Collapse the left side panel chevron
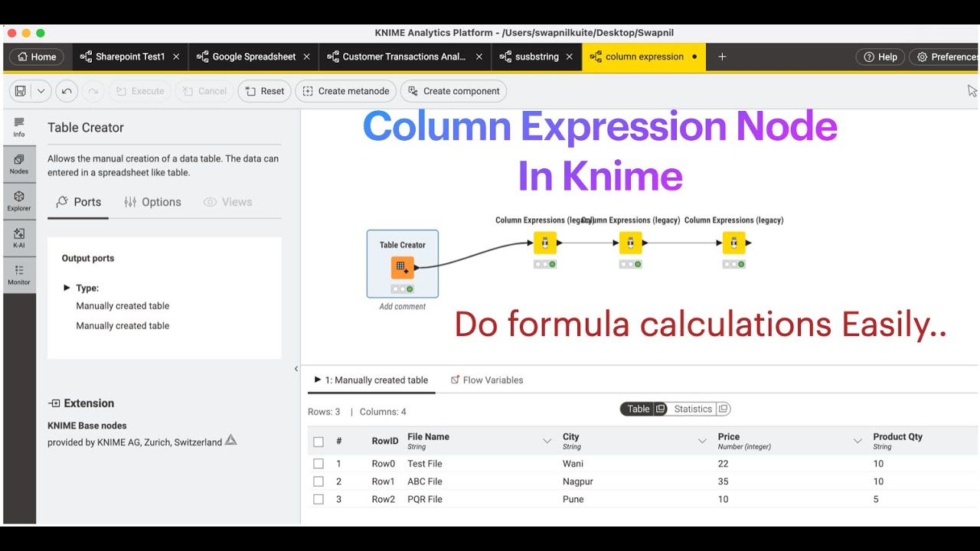The height and width of the screenshot is (551, 980). coord(296,369)
